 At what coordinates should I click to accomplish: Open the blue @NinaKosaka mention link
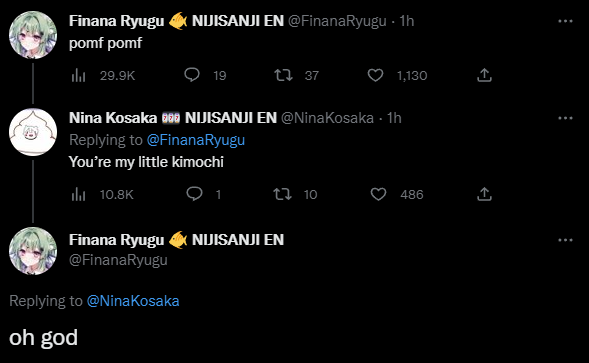(x=133, y=301)
